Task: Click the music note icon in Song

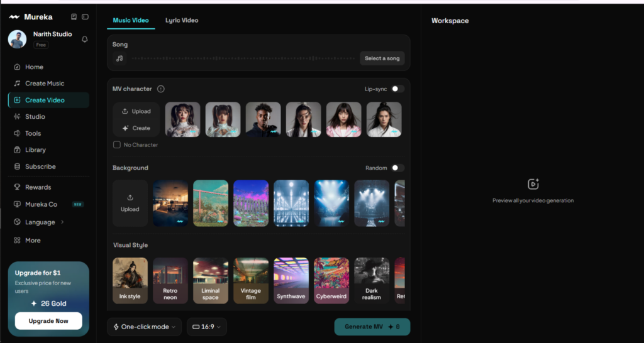Action: pos(119,58)
